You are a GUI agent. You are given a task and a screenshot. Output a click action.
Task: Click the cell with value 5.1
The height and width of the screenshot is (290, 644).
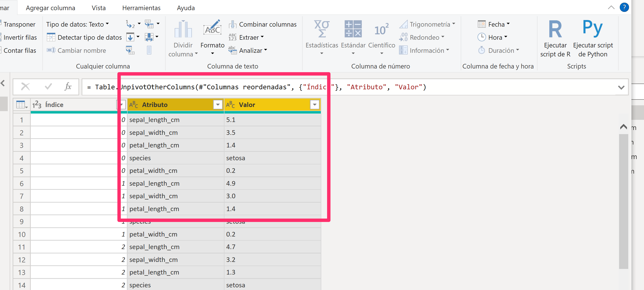tap(273, 120)
